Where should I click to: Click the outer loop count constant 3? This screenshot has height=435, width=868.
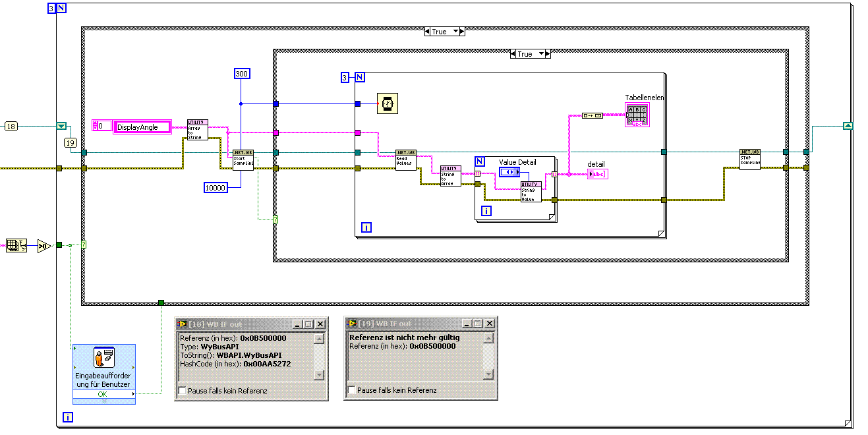pyautogui.click(x=51, y=8)
